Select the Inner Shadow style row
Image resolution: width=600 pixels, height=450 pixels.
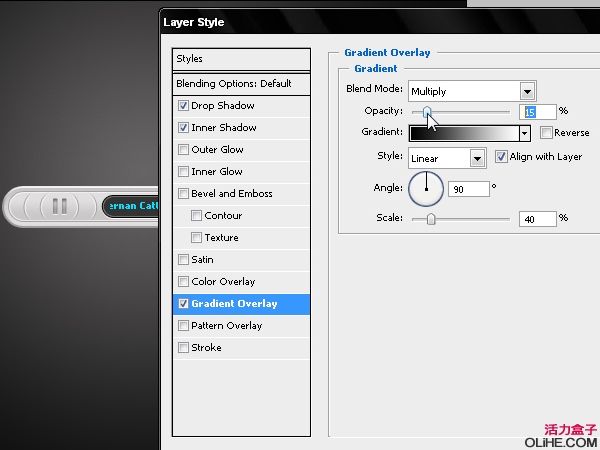(x=241, y=128)
